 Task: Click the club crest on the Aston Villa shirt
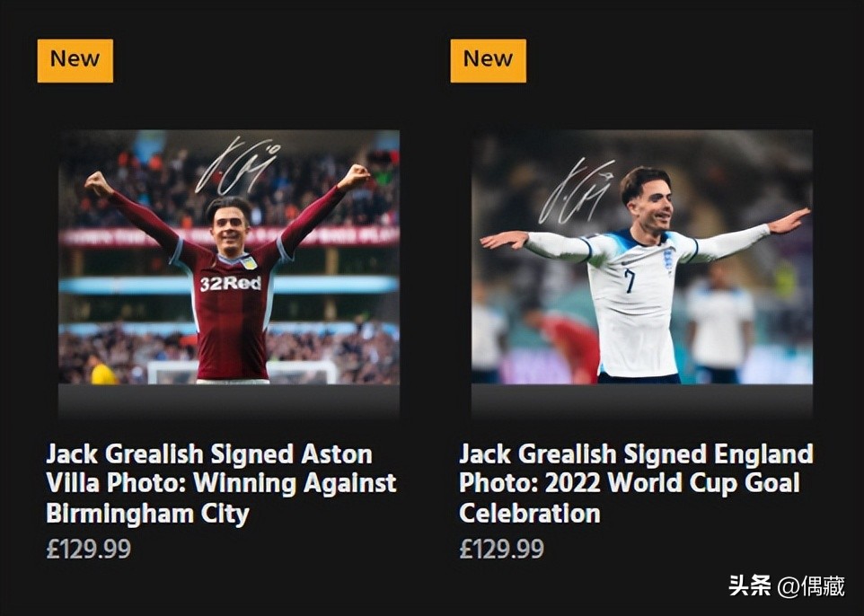(249, 262)
